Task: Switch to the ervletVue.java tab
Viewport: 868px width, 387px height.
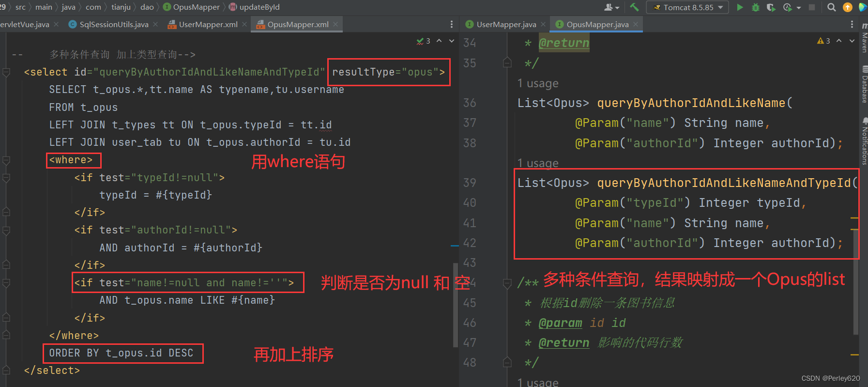Action: point(25,24)
